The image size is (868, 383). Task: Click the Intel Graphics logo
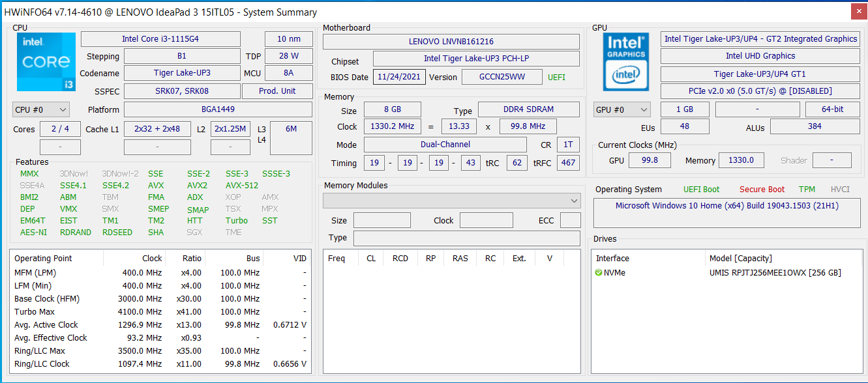(x=625, y=62)
